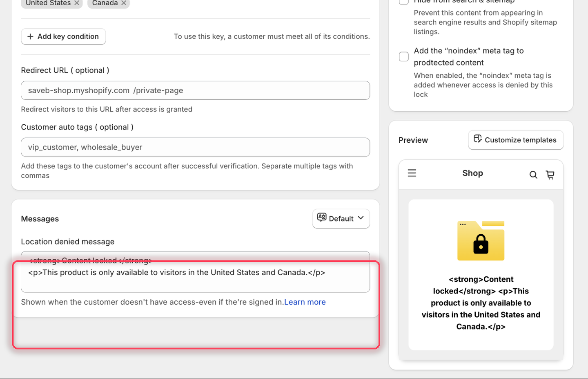The image size is (588, 379).
Task: Click the search icon in the Shop preview
Action: coord(533,175)
